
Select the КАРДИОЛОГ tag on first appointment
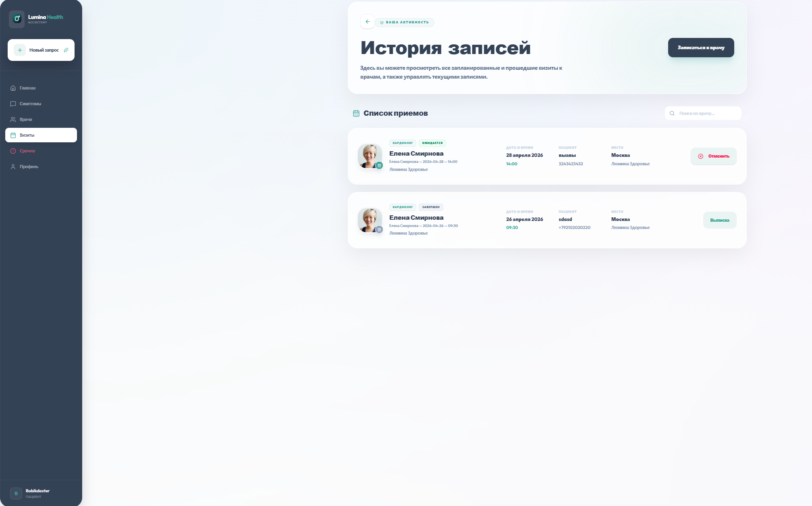point(402,143)
